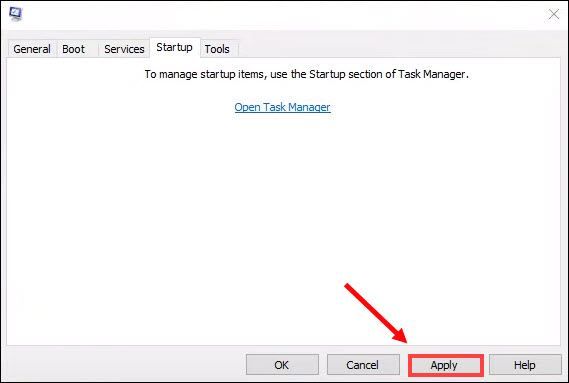The width and height of the screenshot is (569, 383).
Task: Click the Cancel button
Action: 363,365
